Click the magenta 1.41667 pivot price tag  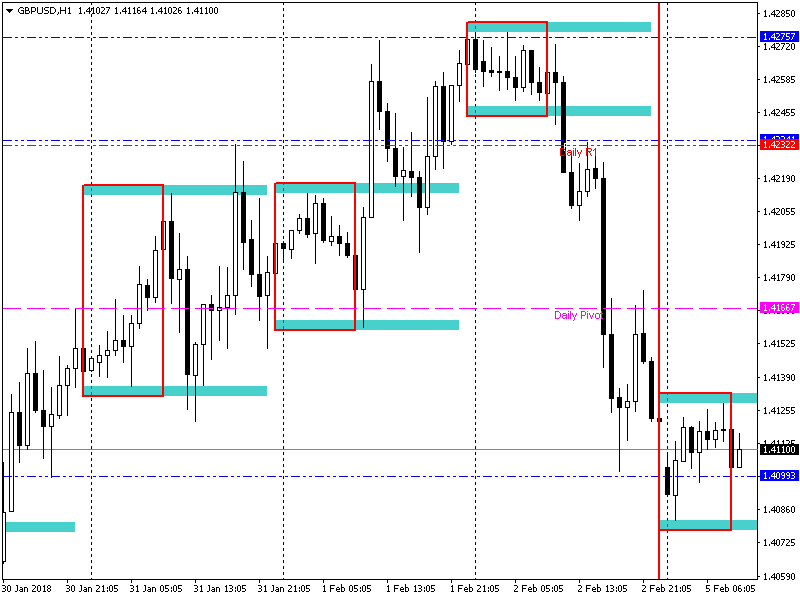click(x=778, y=308)
